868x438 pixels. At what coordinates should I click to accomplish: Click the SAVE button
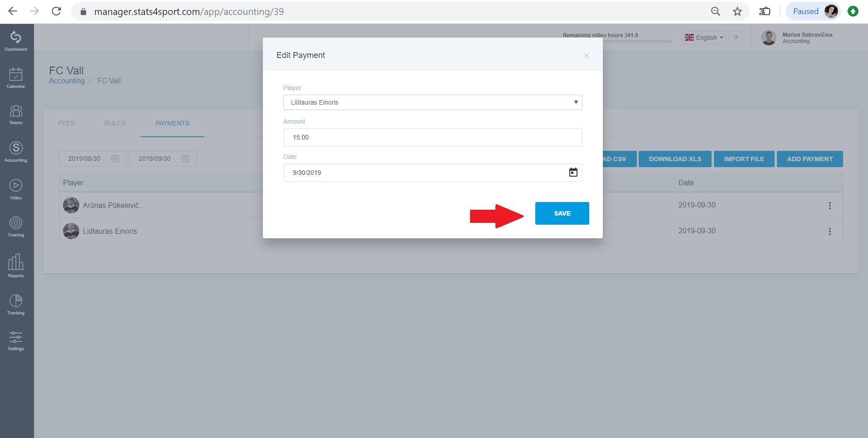562,213
